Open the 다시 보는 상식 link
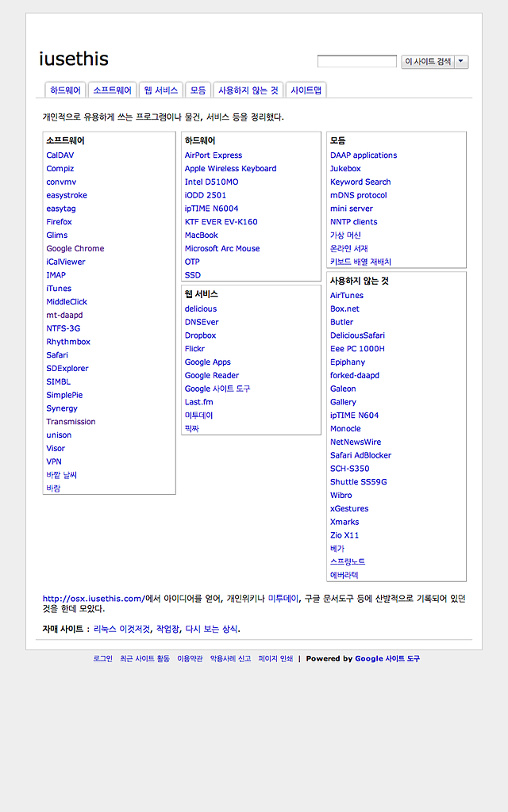 tap(211, 629)
